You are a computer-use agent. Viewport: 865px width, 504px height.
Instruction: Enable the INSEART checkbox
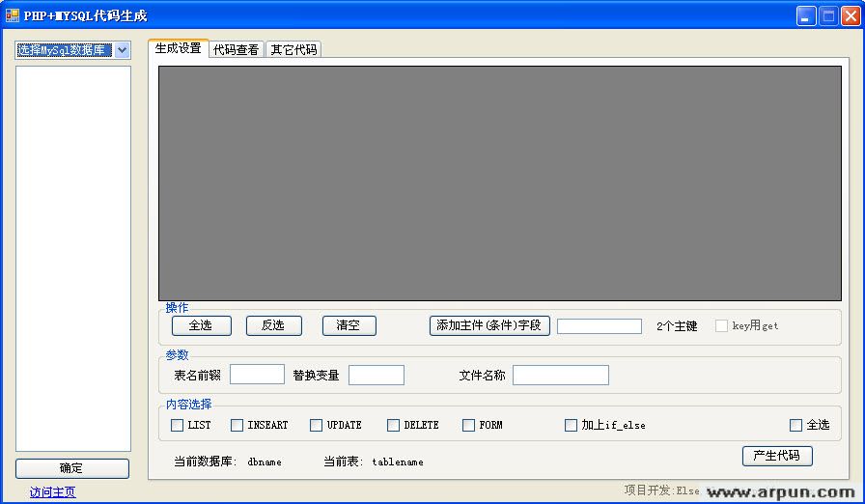pyautogui.click(x=237, y=425)
